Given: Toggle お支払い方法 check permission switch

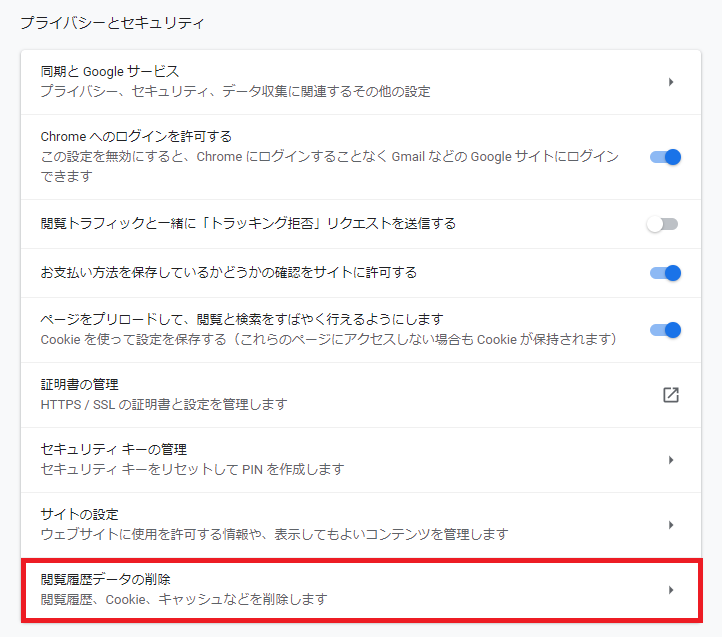Looking at the screenshot, I should coord(665,273).
